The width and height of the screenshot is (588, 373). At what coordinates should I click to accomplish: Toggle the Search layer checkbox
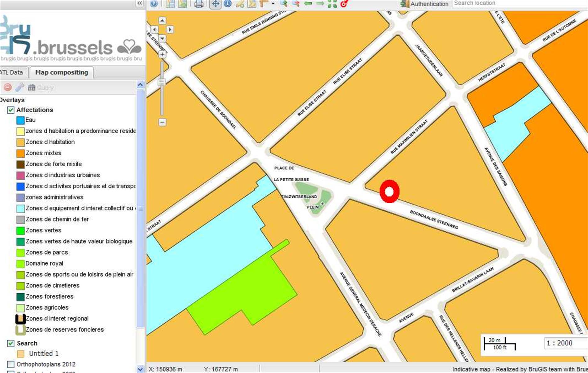coord(11,343)
